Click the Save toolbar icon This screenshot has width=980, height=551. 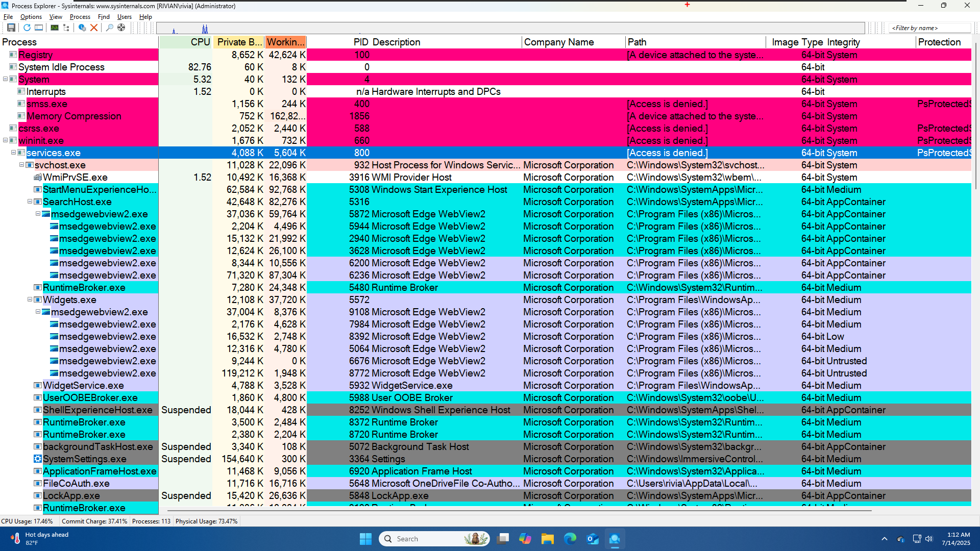coord(11,28)
